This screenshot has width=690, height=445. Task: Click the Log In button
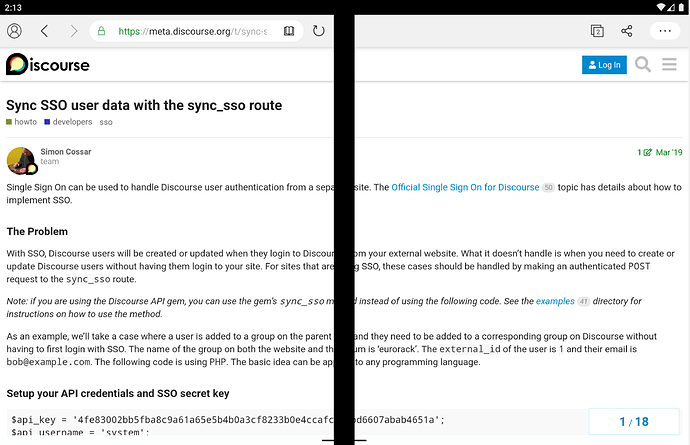coord(604,65)
